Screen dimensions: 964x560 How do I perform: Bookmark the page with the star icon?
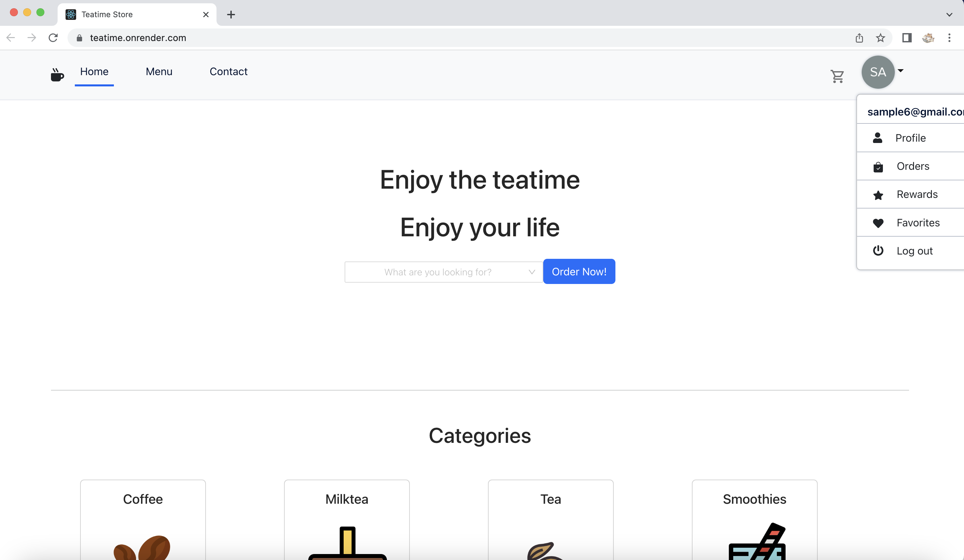click(x=880, y=37)
